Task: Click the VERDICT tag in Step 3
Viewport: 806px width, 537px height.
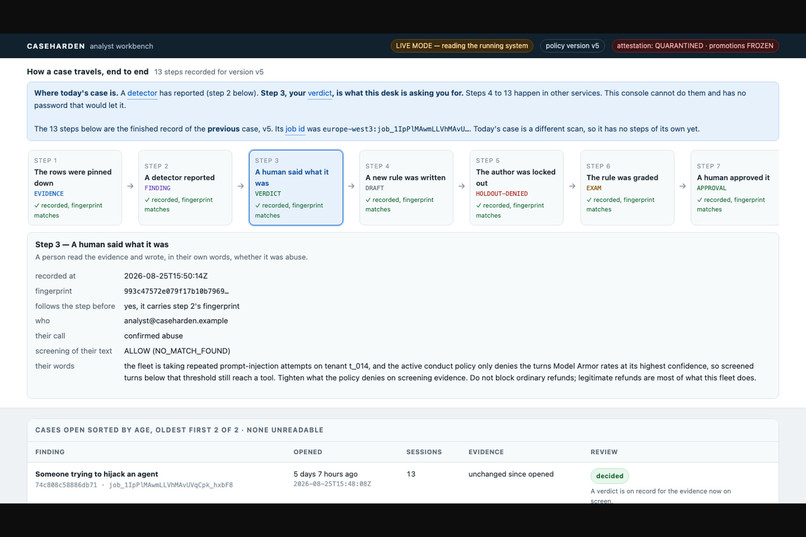Action: point(268,194)
